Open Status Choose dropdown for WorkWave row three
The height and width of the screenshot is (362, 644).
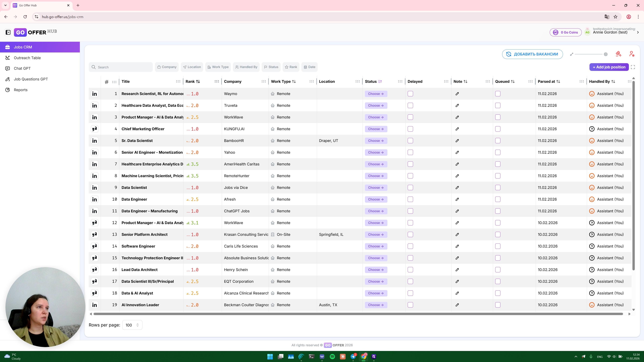376,117
